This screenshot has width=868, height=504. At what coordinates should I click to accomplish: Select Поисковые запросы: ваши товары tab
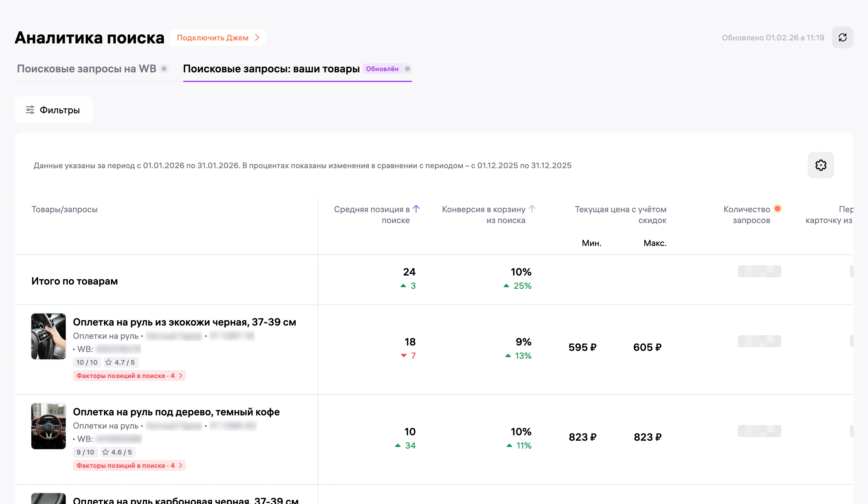271,69
